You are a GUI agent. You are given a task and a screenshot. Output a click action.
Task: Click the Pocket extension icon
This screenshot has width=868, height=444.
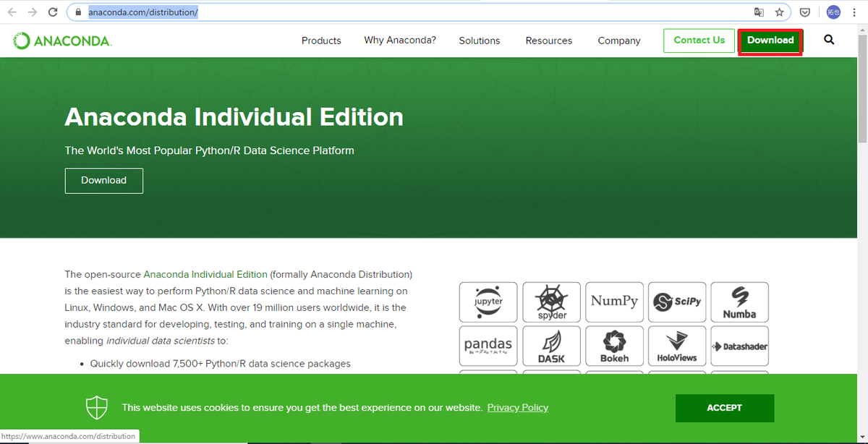click(805, 12)
